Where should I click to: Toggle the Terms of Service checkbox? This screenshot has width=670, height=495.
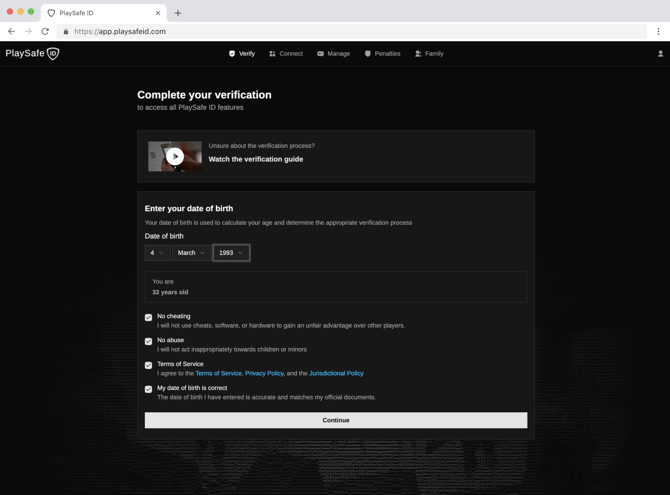coord(148,365)
